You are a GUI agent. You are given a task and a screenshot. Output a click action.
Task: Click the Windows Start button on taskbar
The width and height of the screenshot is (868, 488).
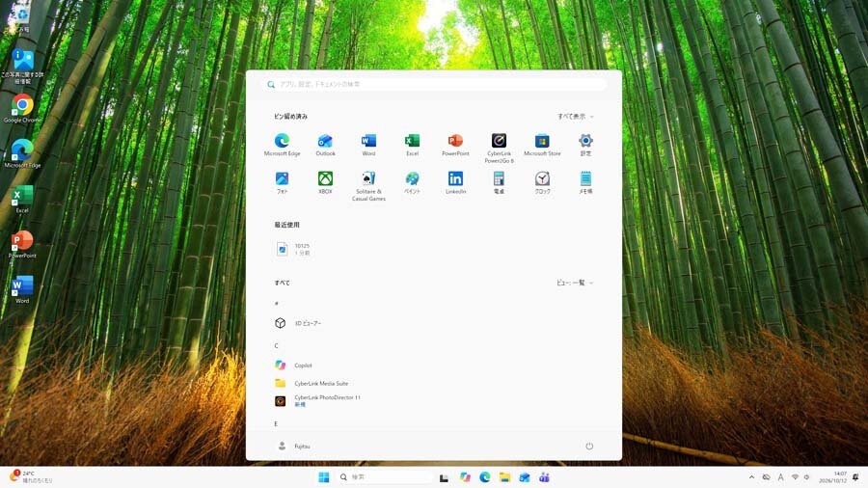pyautogui.click(x=324, y=477)
